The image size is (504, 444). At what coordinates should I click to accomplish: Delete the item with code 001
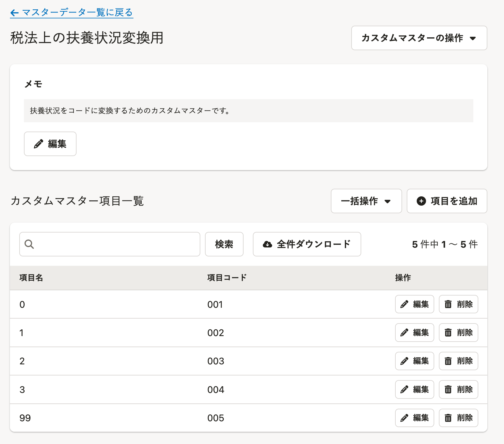[458, 304]
